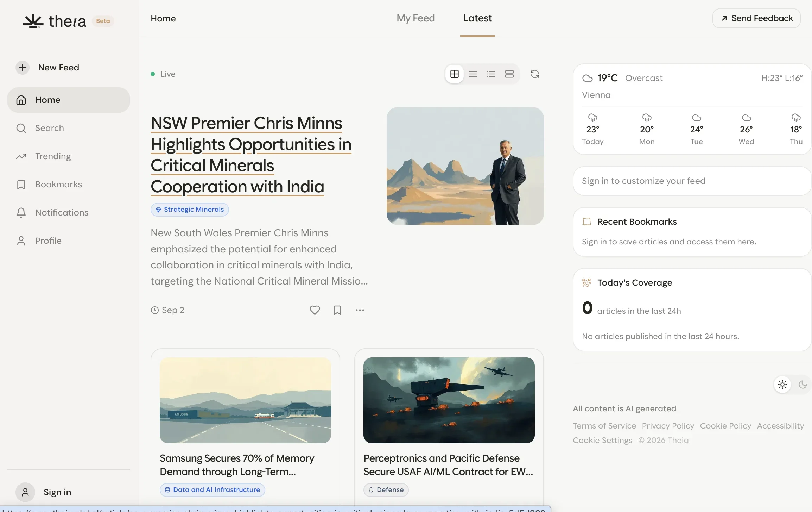
Task: Open Perceptronics defense article thumbnail
Action: coord(449,400)
